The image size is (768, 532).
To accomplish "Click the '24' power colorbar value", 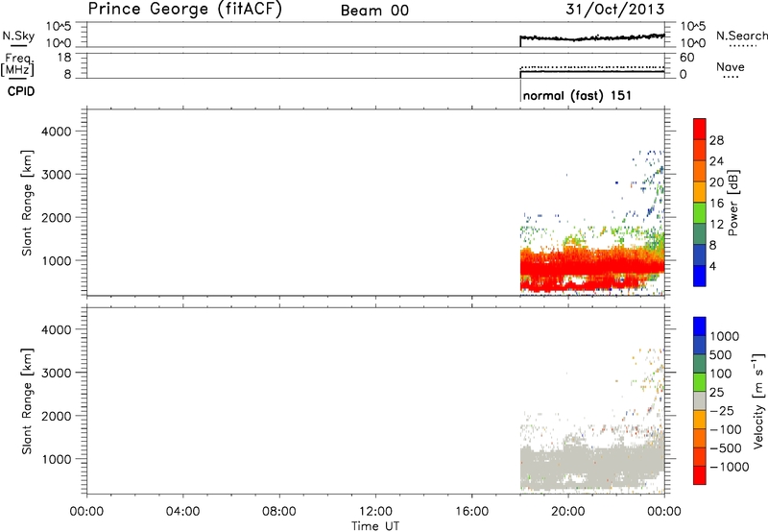I will 716,161.
